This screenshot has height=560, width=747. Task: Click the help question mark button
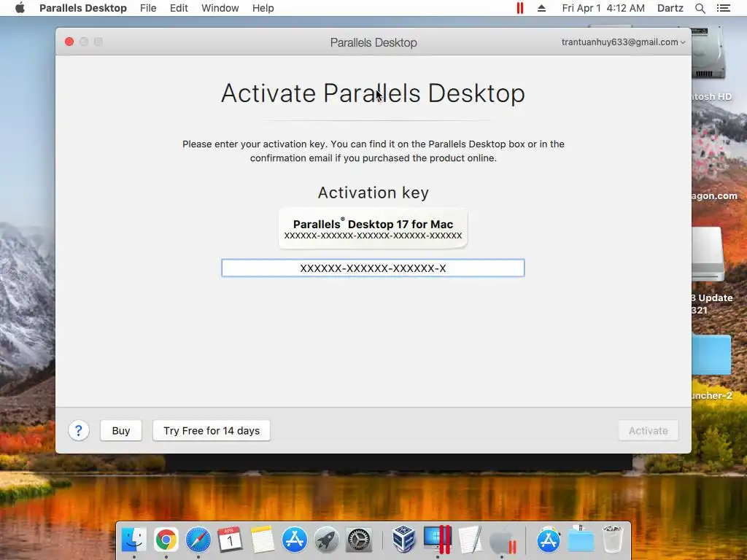[x=79, y=430]
